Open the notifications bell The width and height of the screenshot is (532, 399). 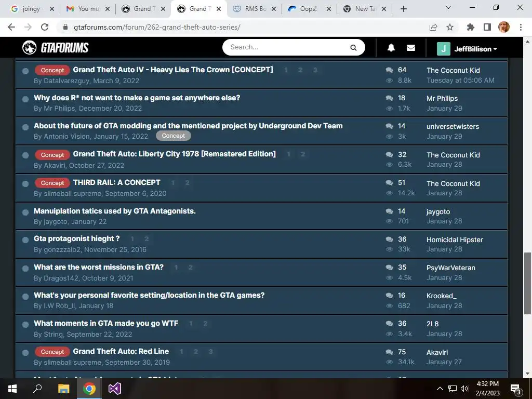[391, 48]
